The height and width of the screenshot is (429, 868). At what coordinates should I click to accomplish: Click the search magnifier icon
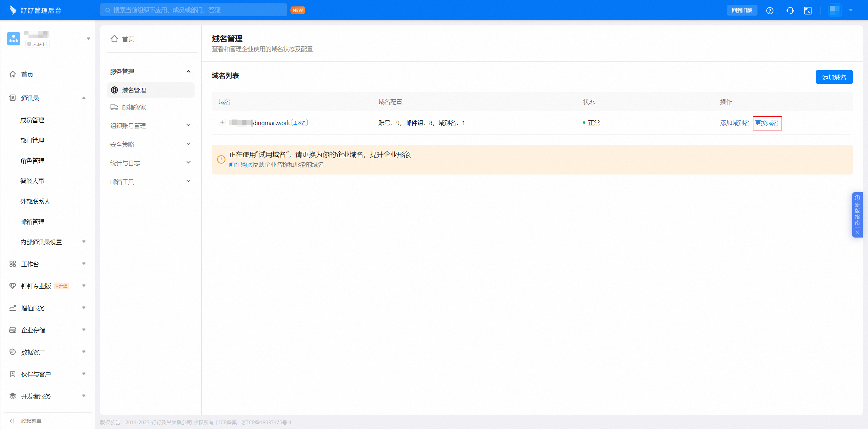(x=108, y=10)
